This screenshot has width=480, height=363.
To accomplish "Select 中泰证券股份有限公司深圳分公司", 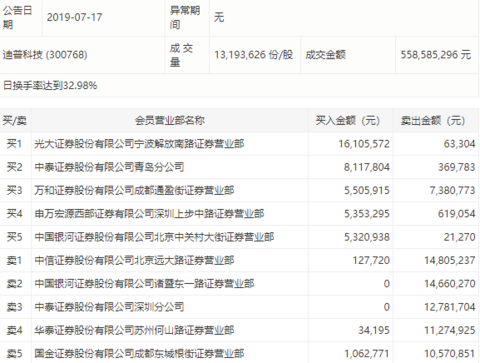I will [x=109, y=307].
